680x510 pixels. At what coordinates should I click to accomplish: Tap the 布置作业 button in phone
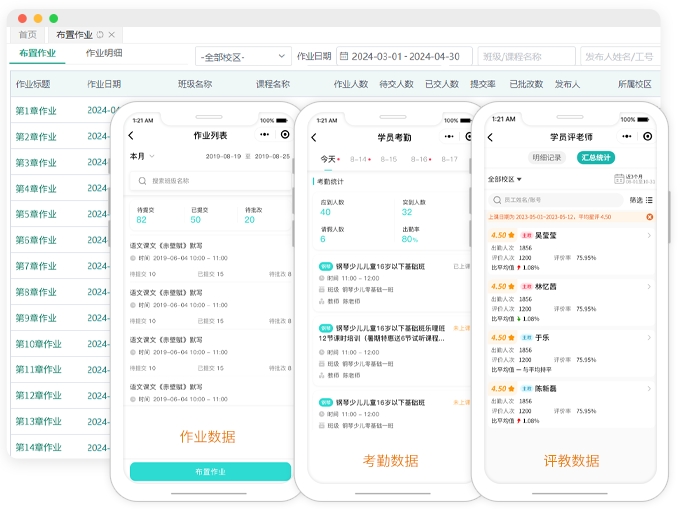click(x=210, y=471)
